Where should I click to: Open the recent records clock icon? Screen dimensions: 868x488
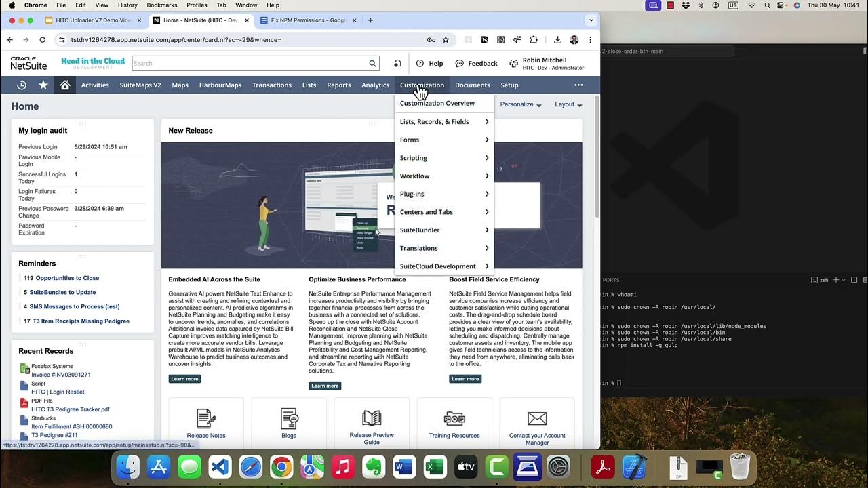pyautogui.click(x=21, y=85)
